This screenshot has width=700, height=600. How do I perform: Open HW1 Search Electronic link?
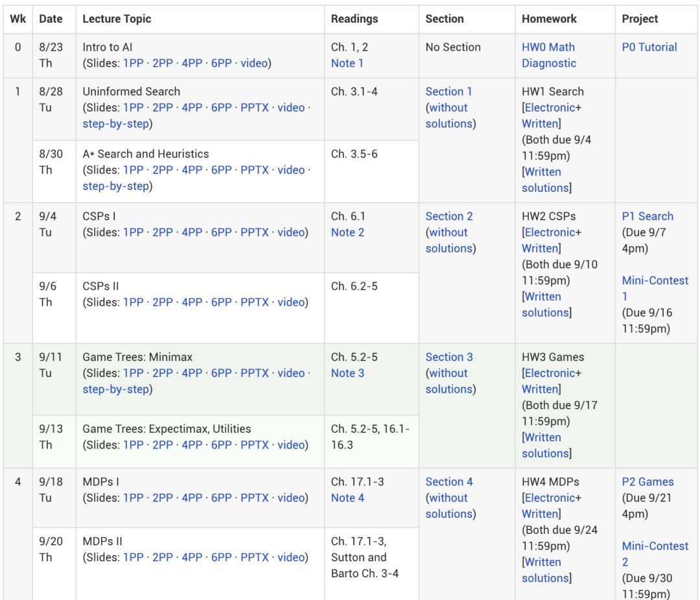550,108
